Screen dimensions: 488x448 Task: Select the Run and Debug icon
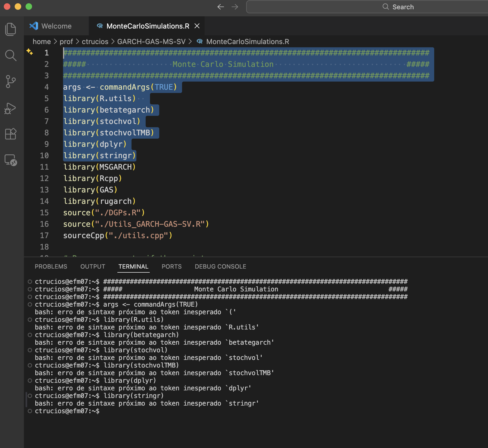point(11,108)
